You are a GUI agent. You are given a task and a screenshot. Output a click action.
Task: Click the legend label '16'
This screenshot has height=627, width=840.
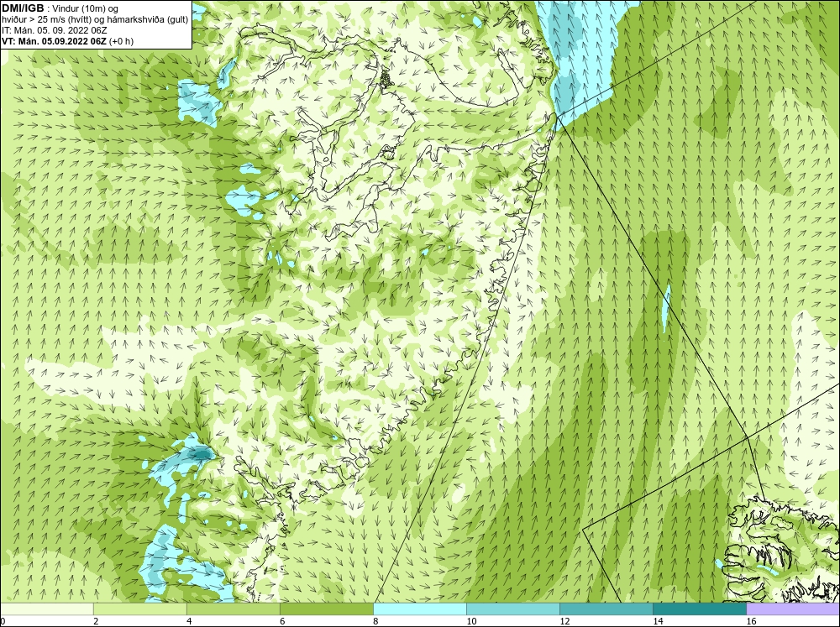tap(751, 621)
